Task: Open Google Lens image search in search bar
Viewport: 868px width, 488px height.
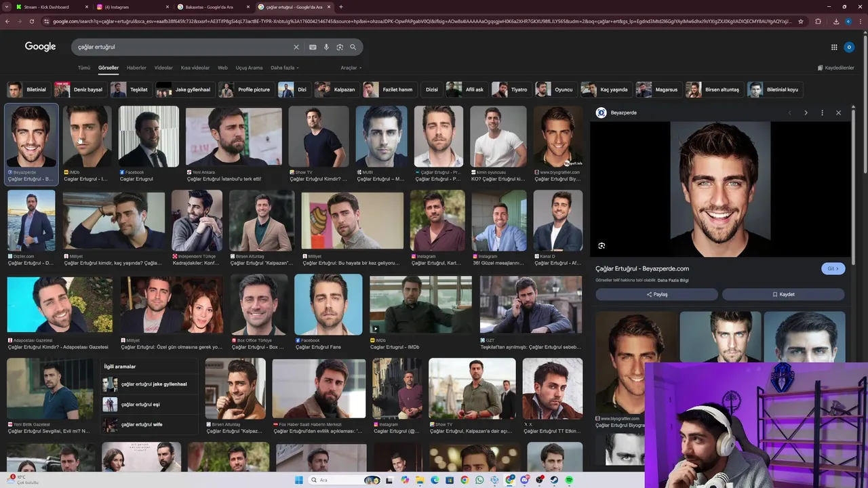Action: pos(340,47)
